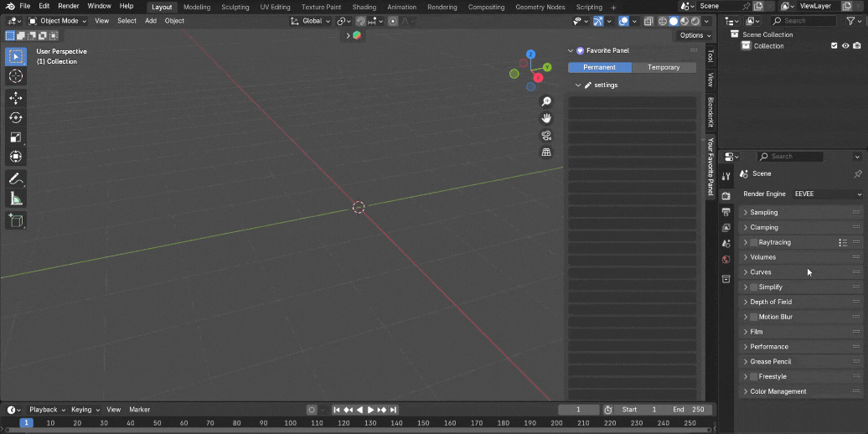Enable the Simplify checkbox

[753, 287]
